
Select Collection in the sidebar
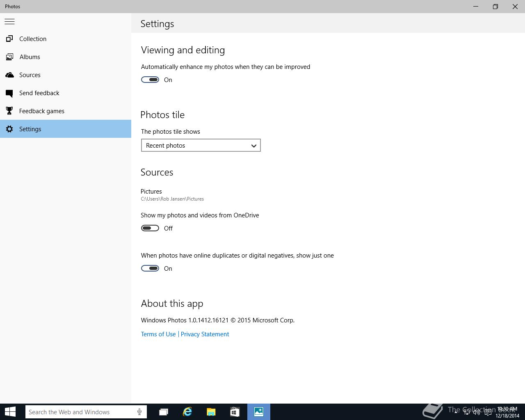66,39
